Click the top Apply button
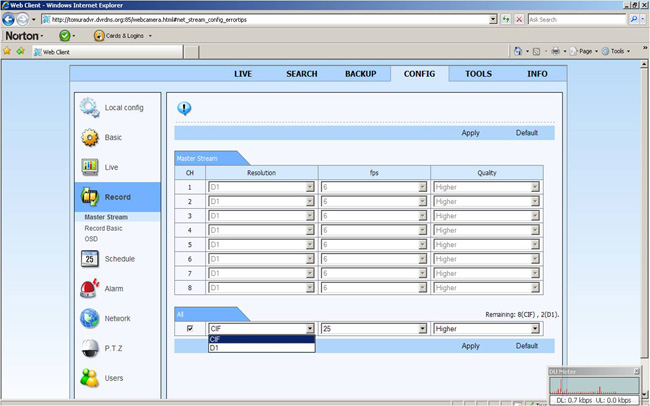The height and width of the screenshot is (406, 650). (x=471, y=133)
